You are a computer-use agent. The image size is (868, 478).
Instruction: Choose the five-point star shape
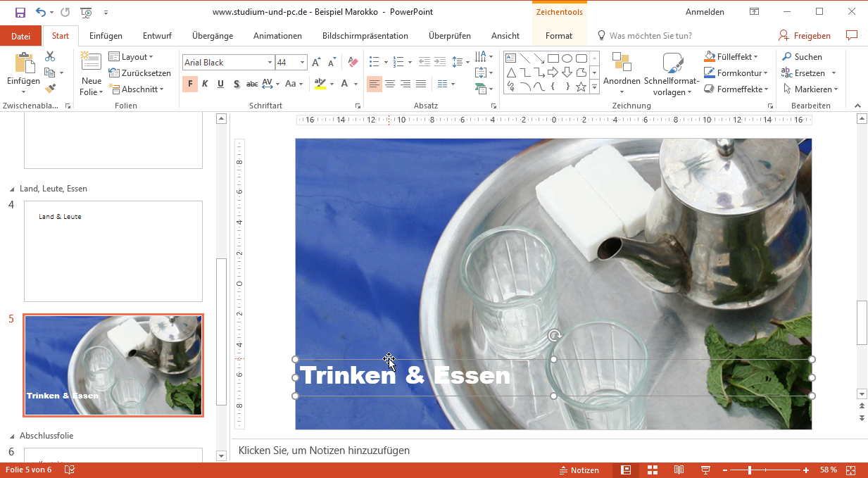(x=581, y=87)
